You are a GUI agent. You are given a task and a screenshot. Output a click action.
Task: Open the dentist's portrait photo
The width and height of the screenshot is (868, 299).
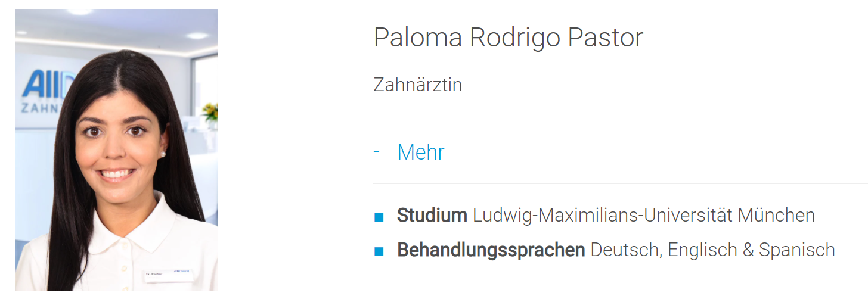117,149
